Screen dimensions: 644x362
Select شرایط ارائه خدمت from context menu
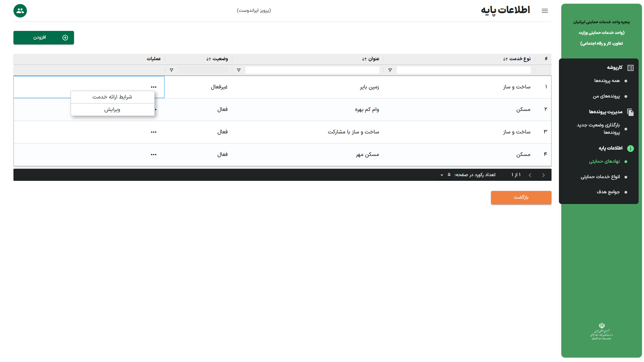coord(112,97)
